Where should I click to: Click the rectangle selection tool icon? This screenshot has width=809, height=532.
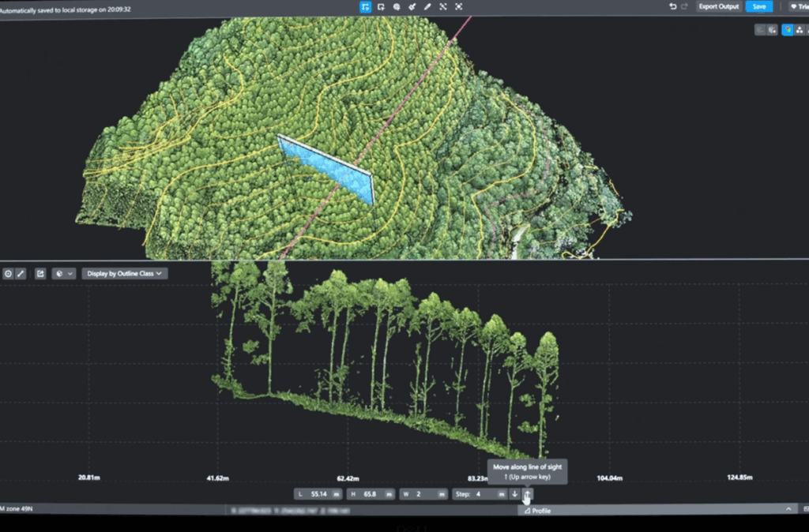tap(382, 6)
